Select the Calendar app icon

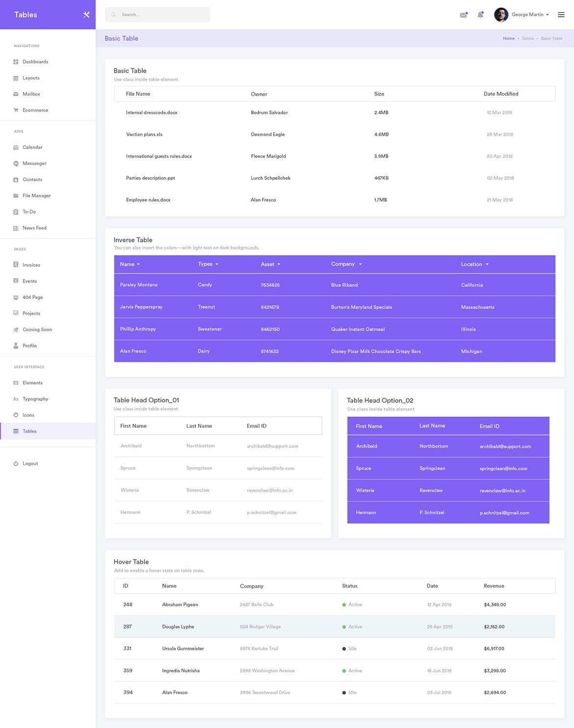pyautogui.click(x=16, y=147)
